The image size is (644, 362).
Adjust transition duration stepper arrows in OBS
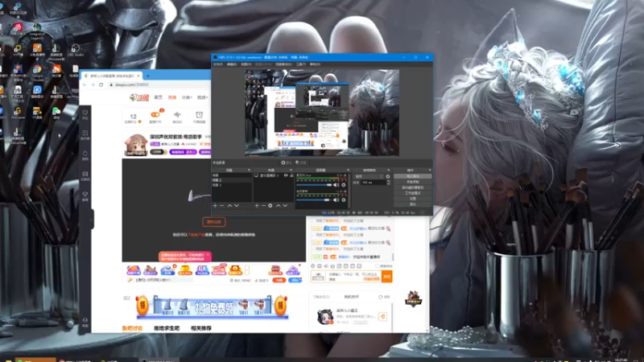389,183
